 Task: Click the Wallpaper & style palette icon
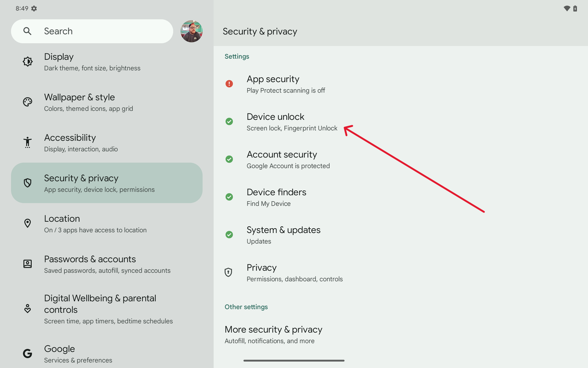click(x=27, y=102)
